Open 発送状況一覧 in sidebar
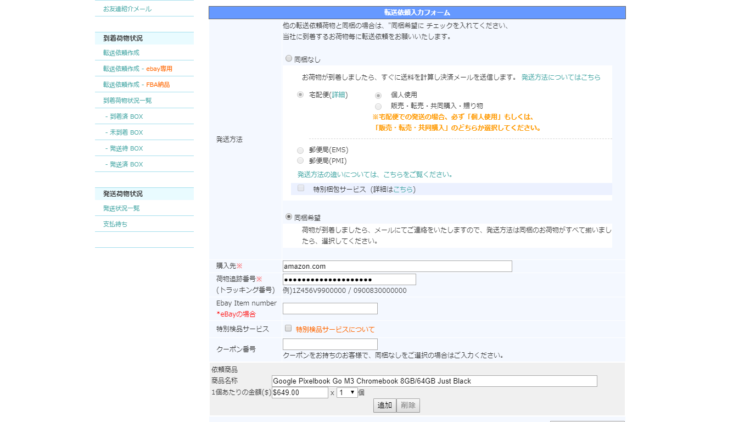Screen dimensions: 750x422 pyautogui.click(x=121, y=208)
